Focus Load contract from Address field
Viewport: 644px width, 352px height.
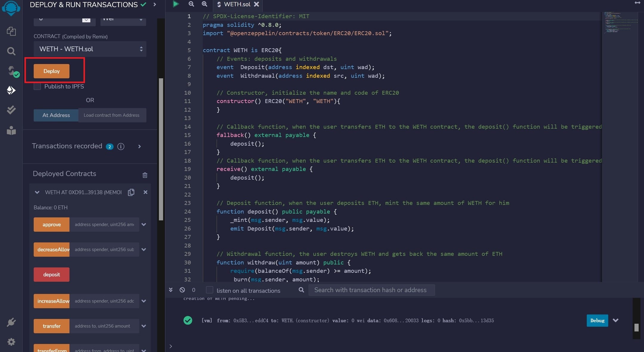click(x=112, y=115)
